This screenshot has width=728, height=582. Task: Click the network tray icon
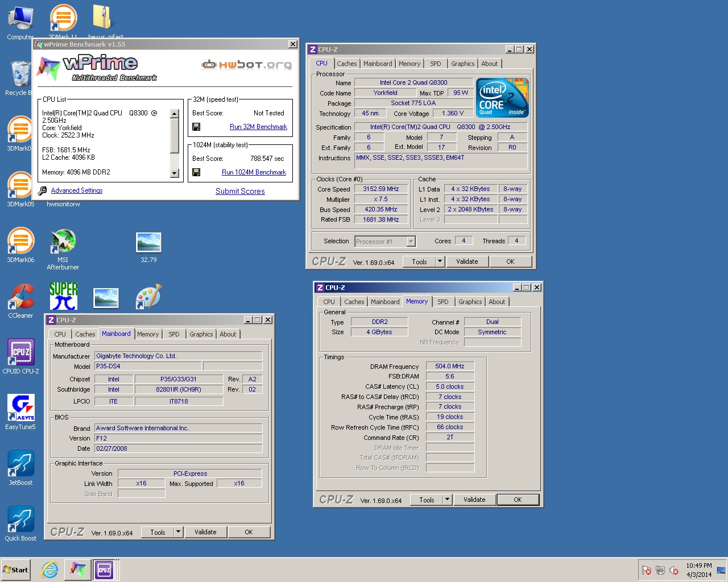(660, 570)
